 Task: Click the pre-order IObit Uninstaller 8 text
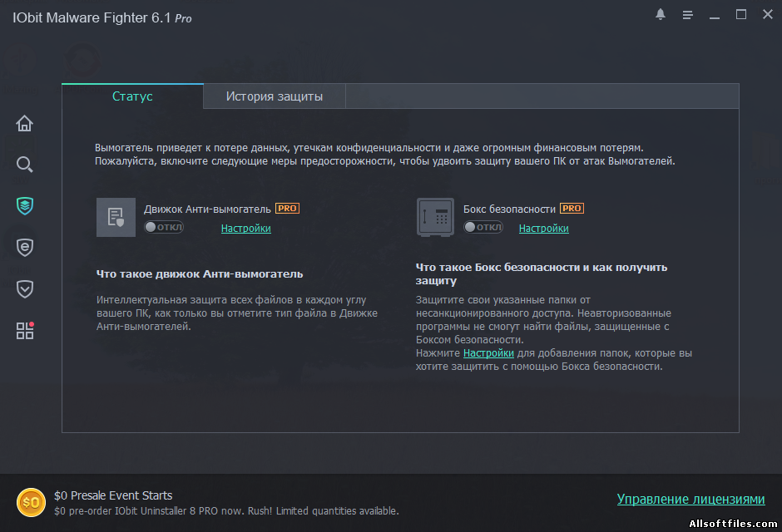[226, 511]
